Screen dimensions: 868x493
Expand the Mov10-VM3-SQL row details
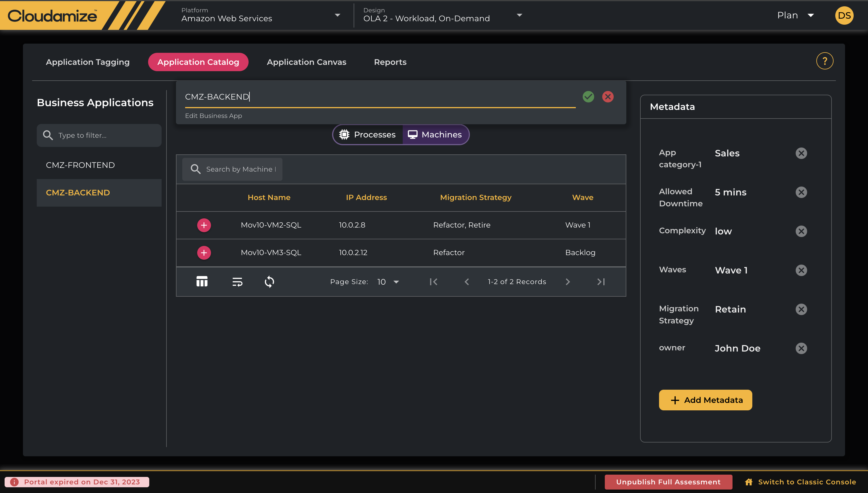click(204, 253)
